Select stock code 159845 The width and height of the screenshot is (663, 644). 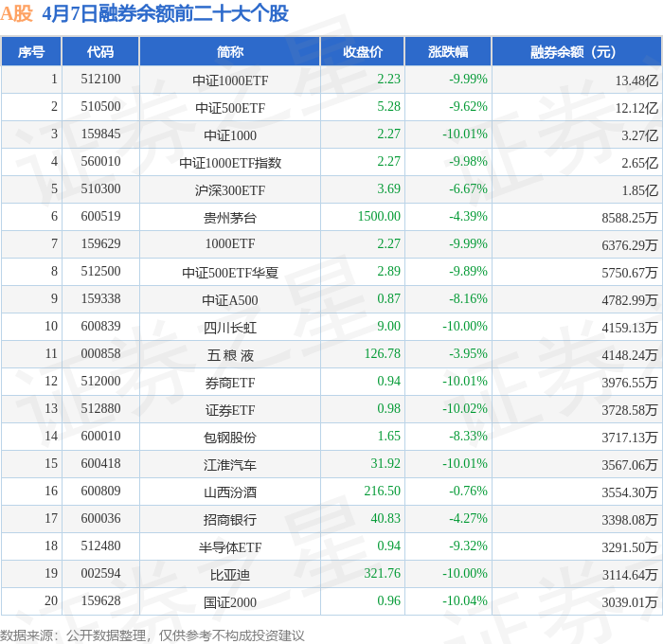pos(100,134)
